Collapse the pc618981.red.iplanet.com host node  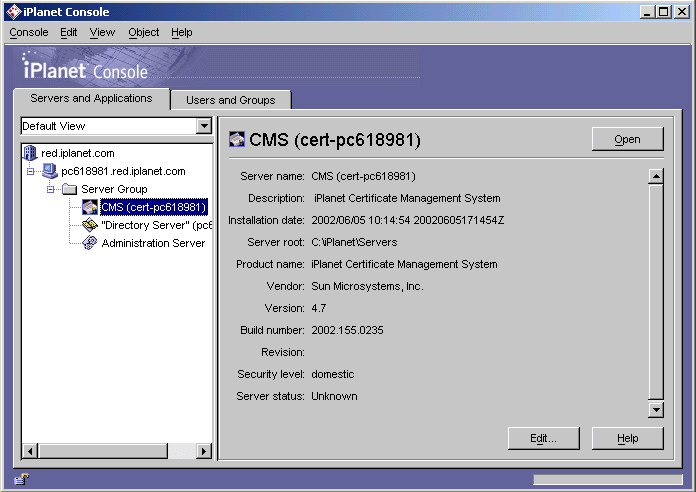coord(30,171)
